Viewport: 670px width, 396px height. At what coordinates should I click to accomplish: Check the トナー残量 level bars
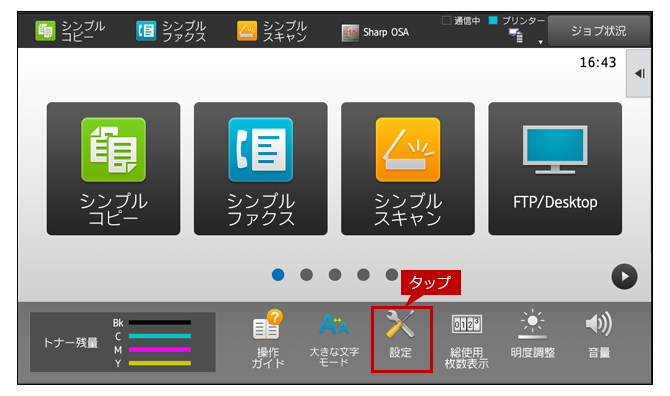point(123,342)
